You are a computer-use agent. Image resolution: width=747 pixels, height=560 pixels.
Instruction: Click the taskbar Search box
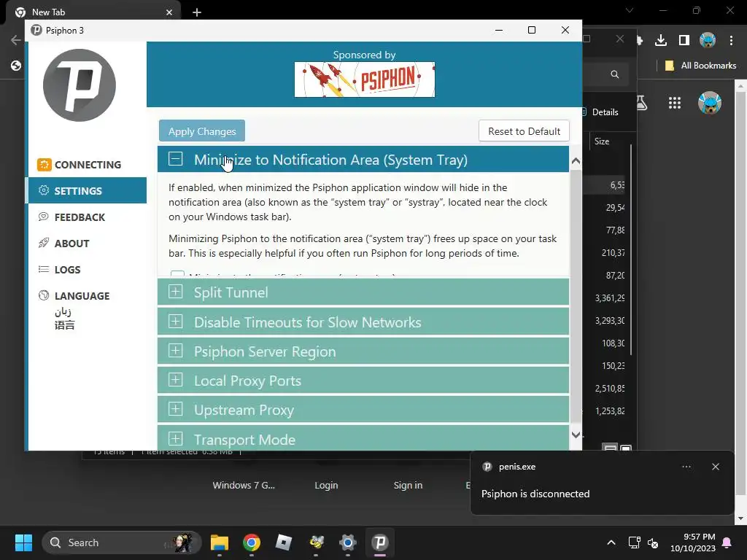[x=122, y=542]
